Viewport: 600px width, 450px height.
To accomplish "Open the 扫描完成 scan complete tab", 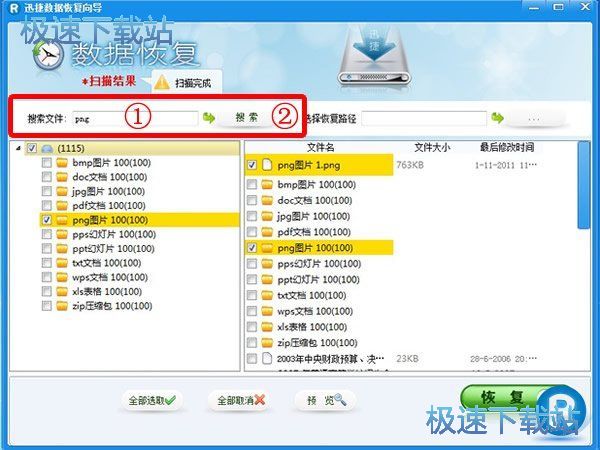I will 187,82.
